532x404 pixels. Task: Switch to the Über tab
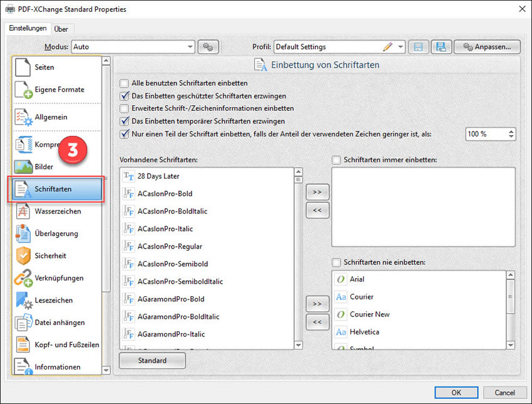pyautogui.click(x=61, y=29)
